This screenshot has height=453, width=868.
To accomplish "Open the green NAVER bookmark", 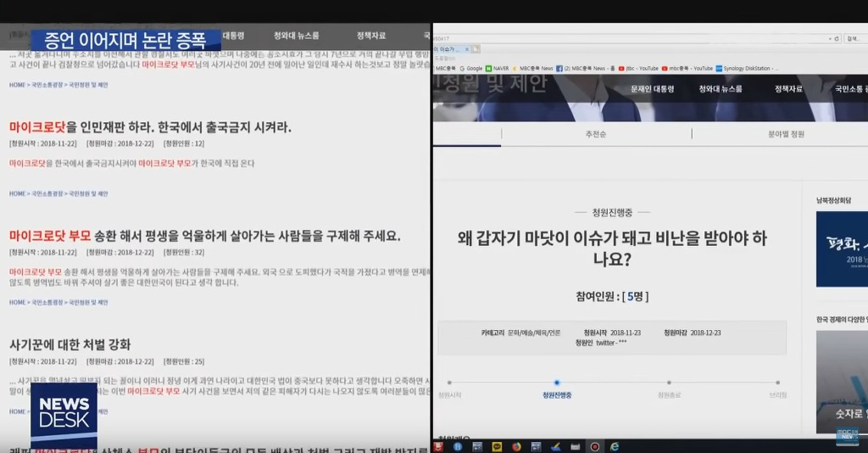I will tap(497, 68).
